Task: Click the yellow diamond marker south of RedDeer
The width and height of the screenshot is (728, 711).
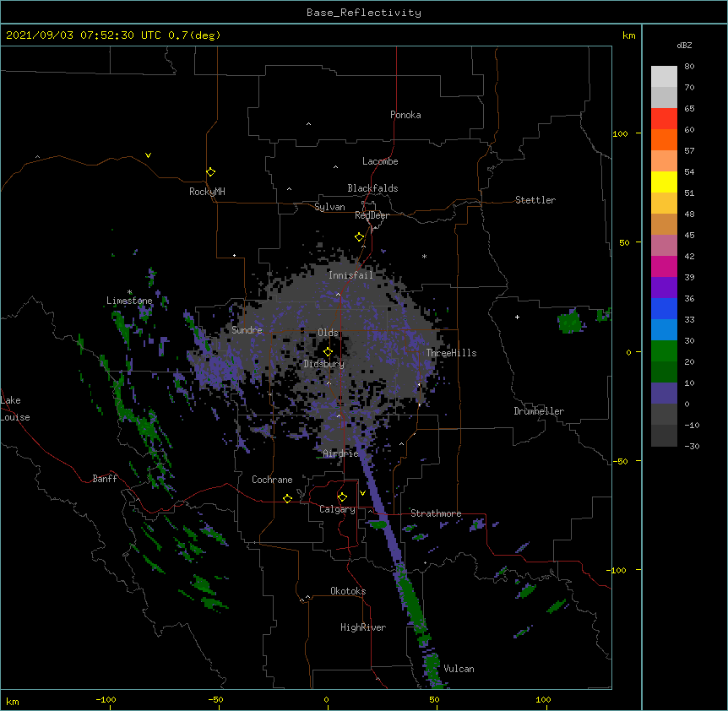Action: (360, 237)
